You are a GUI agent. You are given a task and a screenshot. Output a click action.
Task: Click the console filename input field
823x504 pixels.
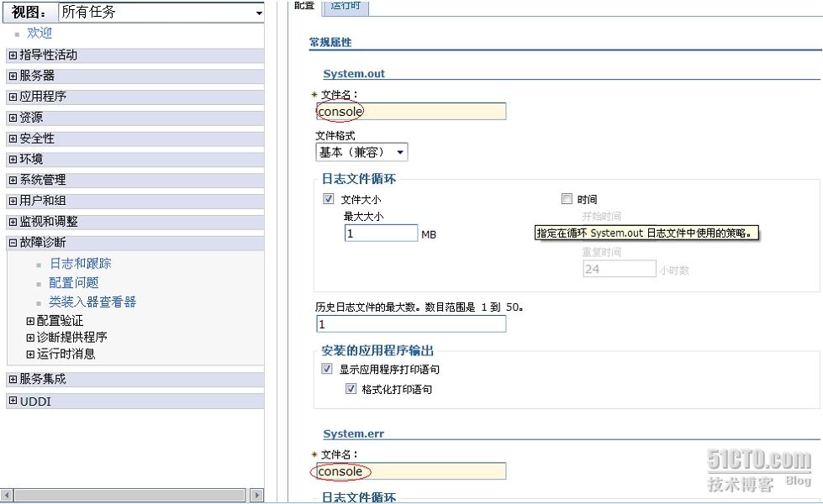click(x=411, y=111)
